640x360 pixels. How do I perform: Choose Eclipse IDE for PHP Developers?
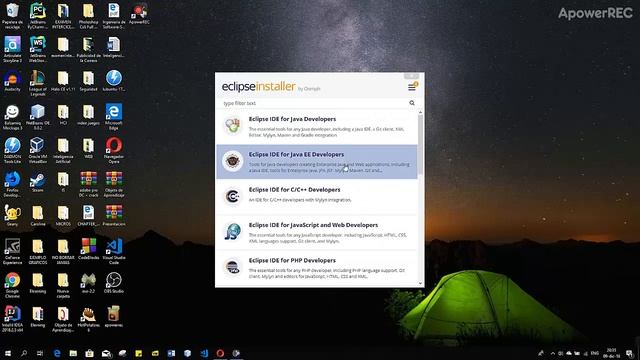tap(317, 267)
